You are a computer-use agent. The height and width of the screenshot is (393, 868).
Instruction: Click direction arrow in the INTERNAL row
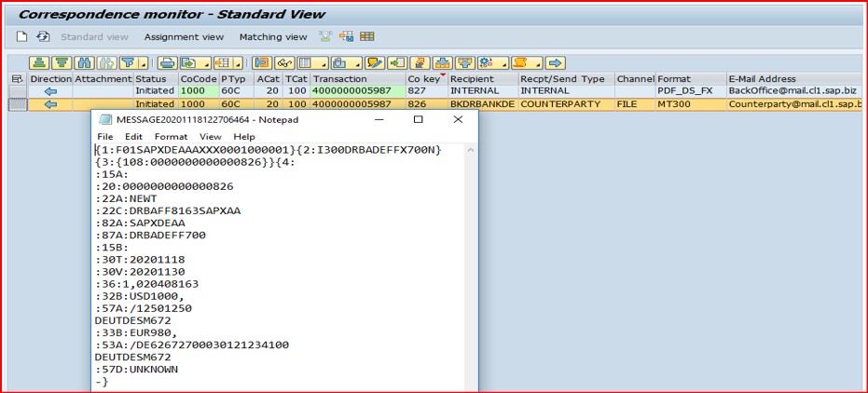(x=50, y=91)
